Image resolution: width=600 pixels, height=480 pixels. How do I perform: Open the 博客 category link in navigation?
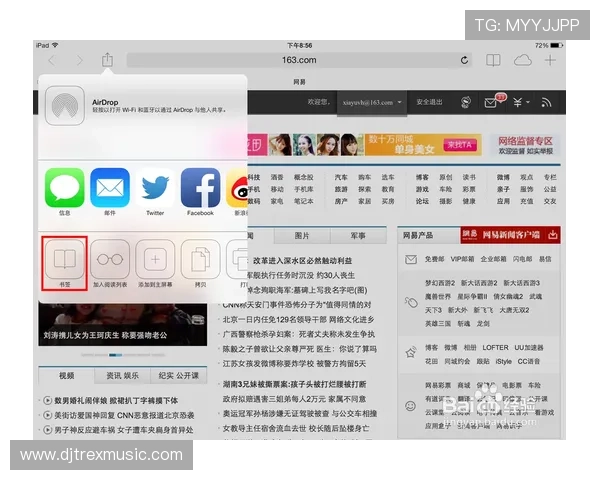[422, 178]
